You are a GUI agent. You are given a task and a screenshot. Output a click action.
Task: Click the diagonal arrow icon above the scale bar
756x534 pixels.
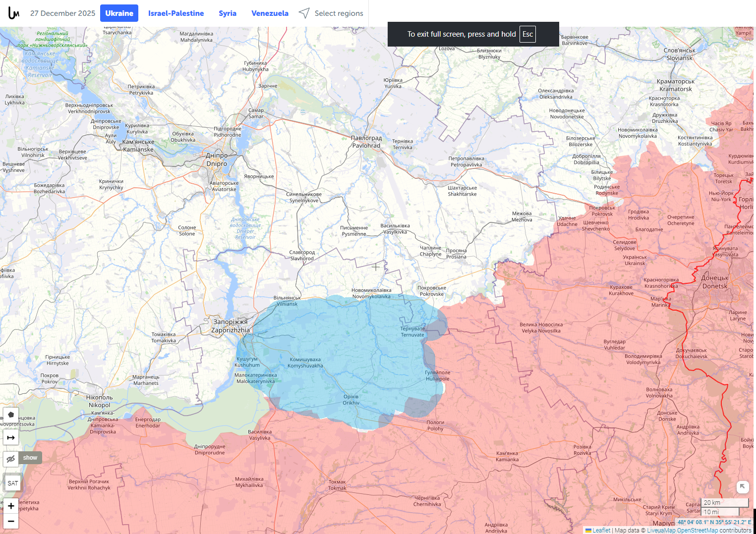[x=742, y=486]
